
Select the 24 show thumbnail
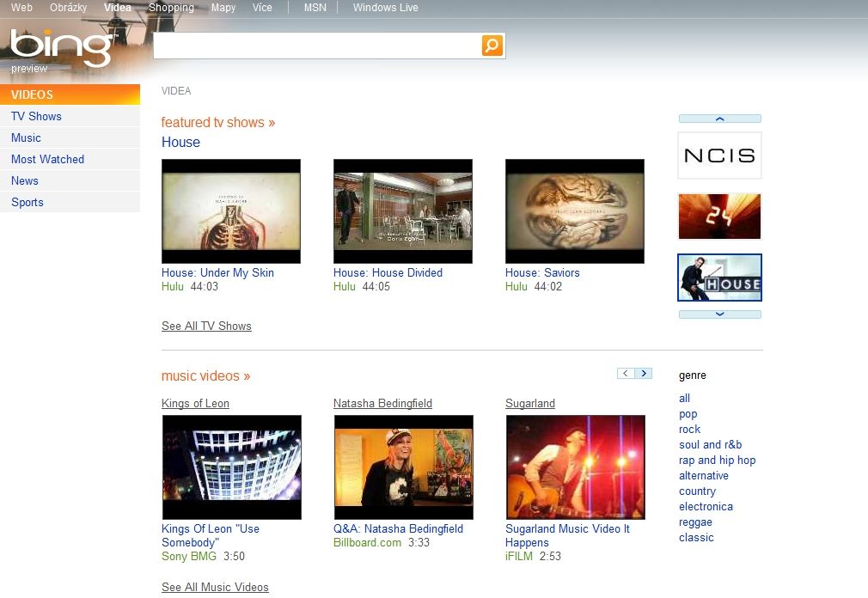[x=719, y=217]
